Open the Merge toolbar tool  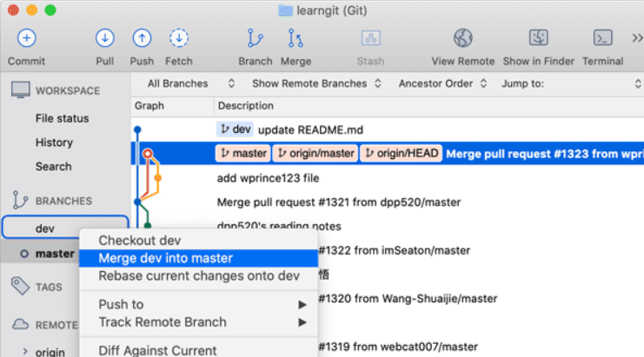295,38
